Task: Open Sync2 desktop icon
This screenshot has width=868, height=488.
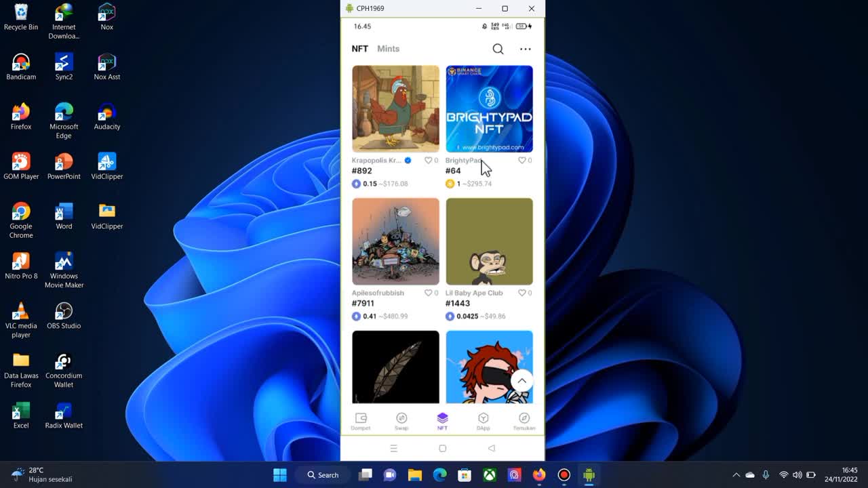Action: coord(64,67)
